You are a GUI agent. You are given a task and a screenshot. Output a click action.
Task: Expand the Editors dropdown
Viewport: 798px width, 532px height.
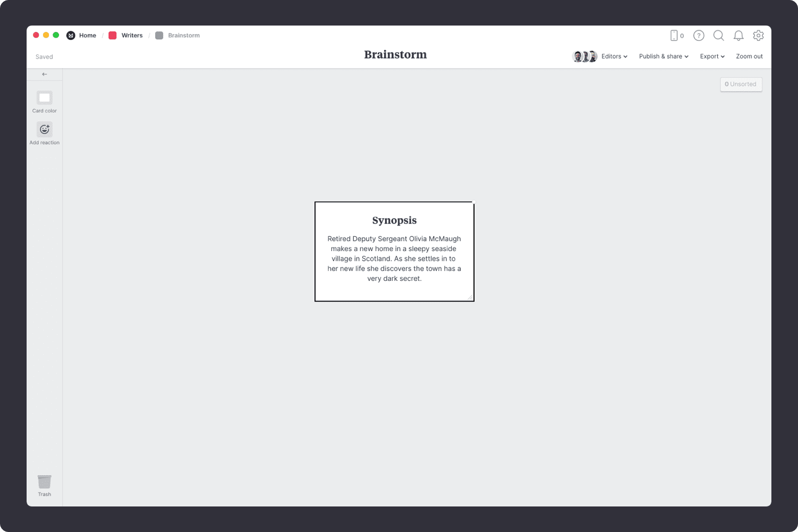(614, 56)
